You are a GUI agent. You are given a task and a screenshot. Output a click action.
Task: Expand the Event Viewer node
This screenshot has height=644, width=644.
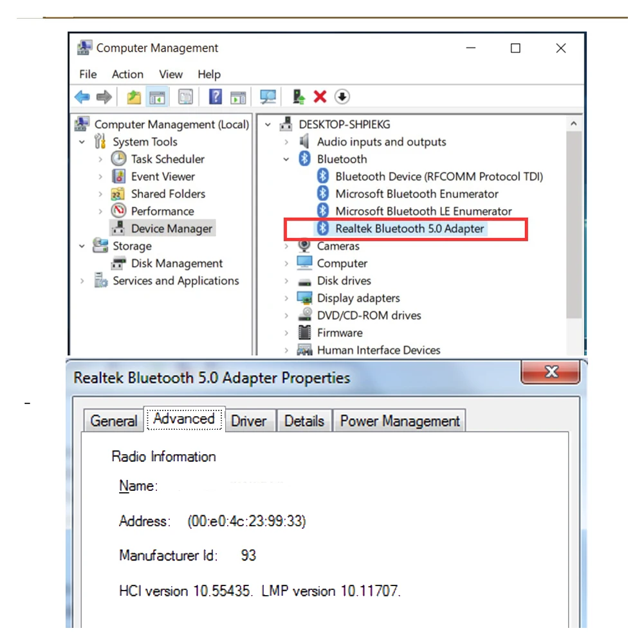(100, 177)
